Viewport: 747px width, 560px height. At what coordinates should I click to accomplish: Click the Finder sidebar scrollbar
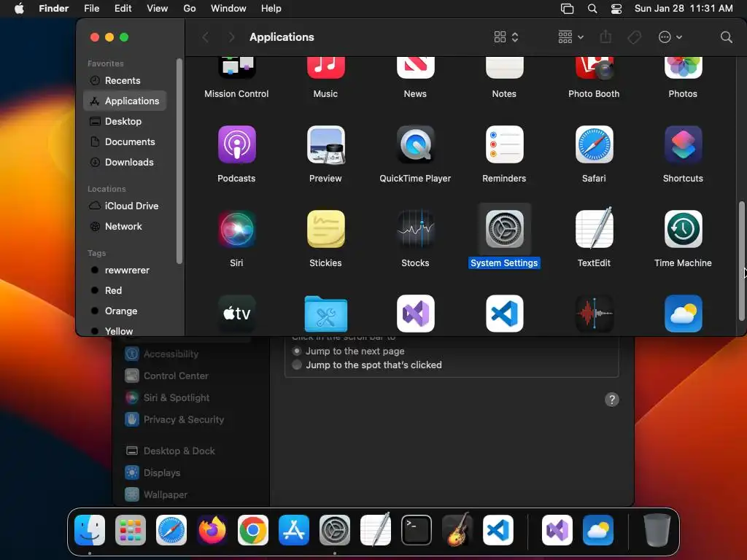(x=179, y=161)
